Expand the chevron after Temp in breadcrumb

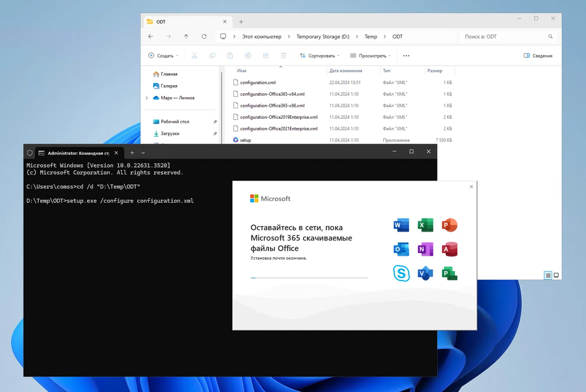click(x=385, y=36)
